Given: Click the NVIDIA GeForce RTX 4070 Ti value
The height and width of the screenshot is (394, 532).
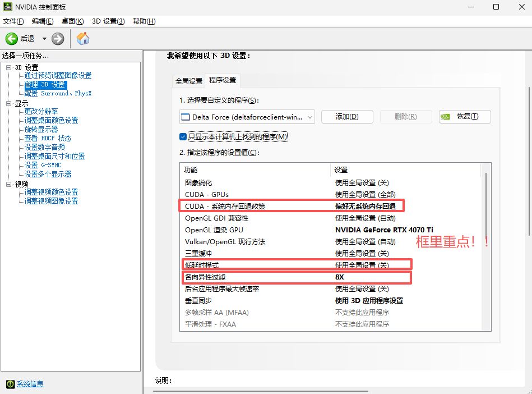Looking at the screenshot, I should tap(384, 230).
